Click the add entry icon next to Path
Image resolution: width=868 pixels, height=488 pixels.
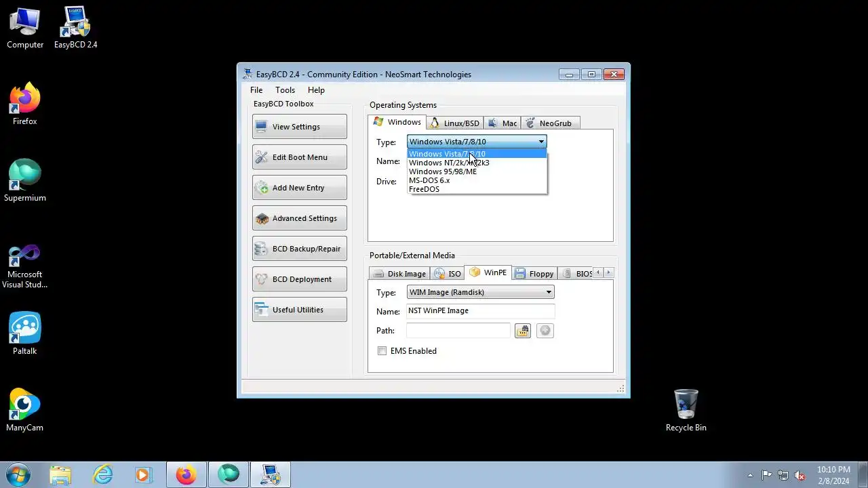tap(545, 331)
